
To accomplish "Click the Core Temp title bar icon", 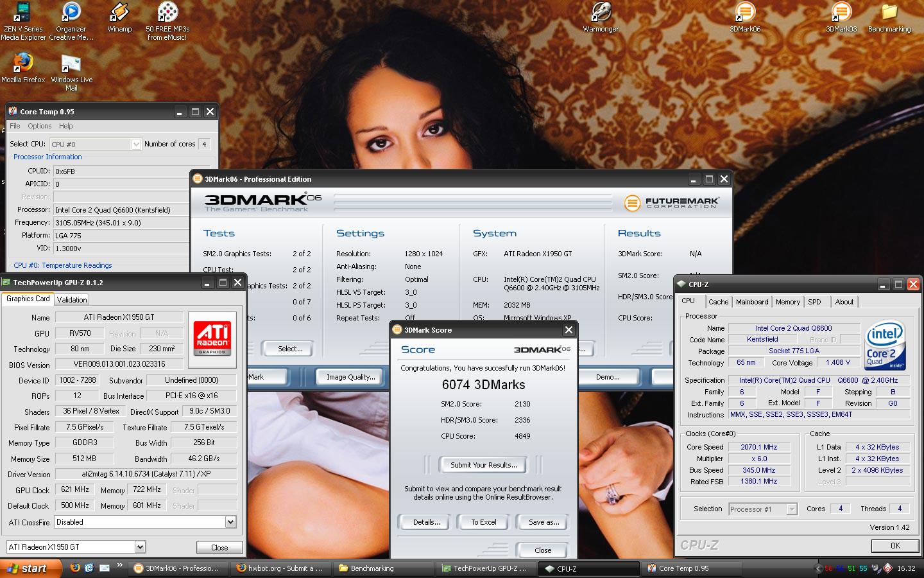I will point(13,111).
